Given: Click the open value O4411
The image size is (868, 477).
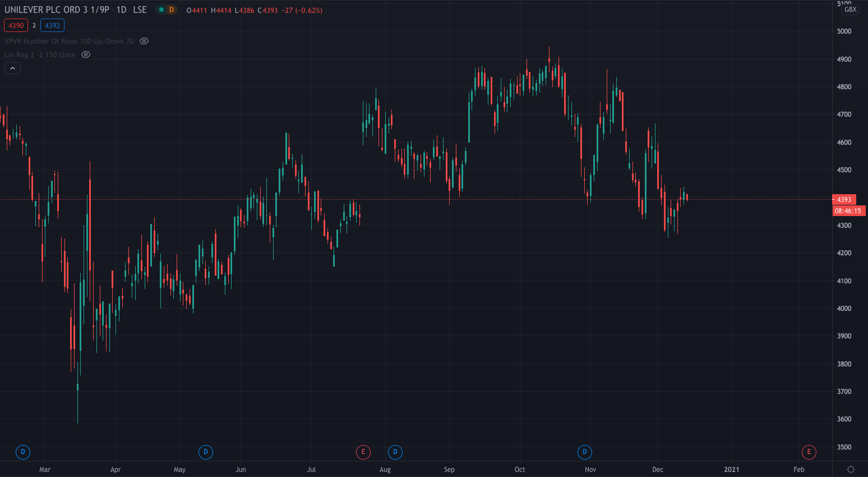Looking at the screenshot, I should click(197, 10).
